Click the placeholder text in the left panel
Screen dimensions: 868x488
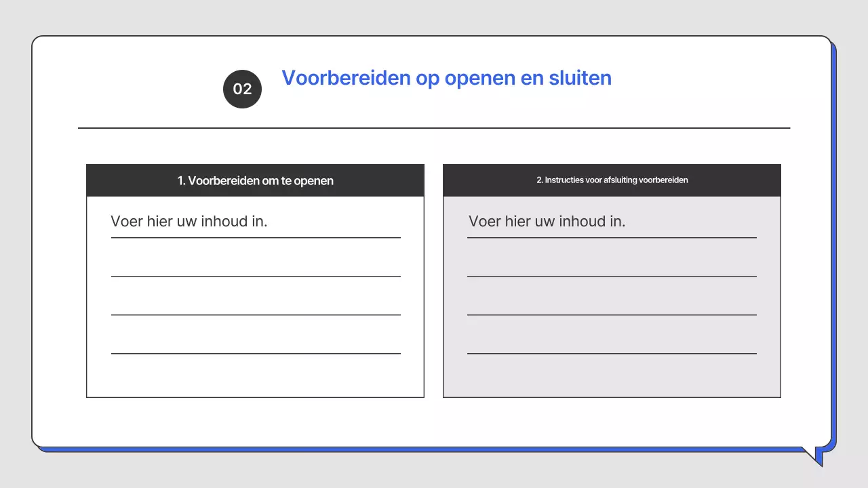(x=189, y=221)
